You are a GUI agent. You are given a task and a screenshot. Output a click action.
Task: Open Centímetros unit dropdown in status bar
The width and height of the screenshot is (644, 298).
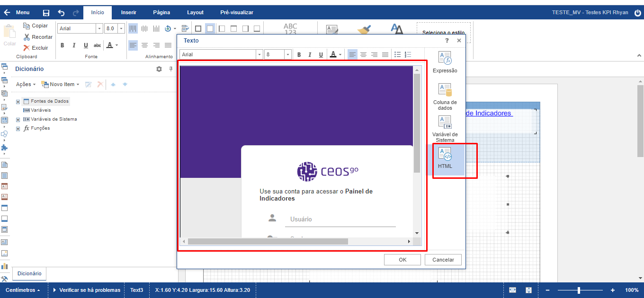pos(23,290)
